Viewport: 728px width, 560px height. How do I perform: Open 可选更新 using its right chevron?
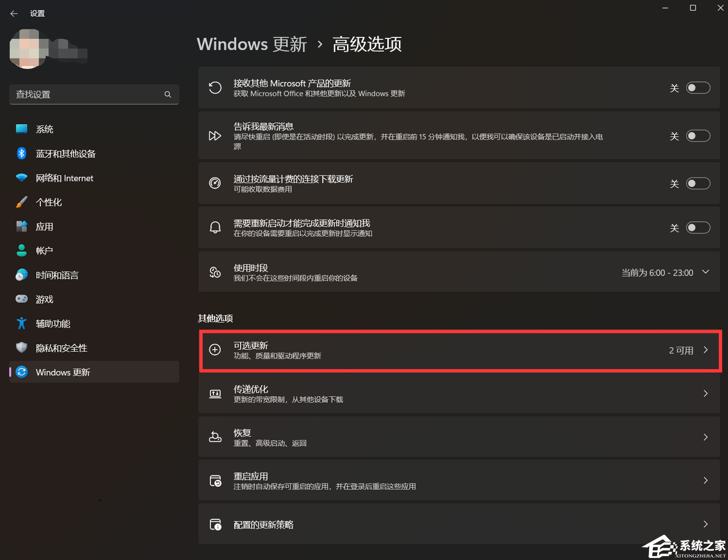[x=706, y=350]
